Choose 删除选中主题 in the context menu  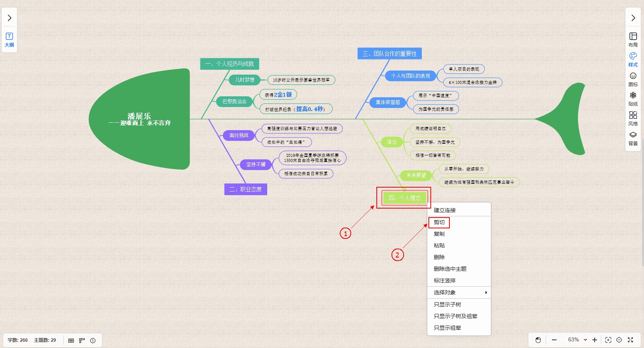[x=450, y=269]
